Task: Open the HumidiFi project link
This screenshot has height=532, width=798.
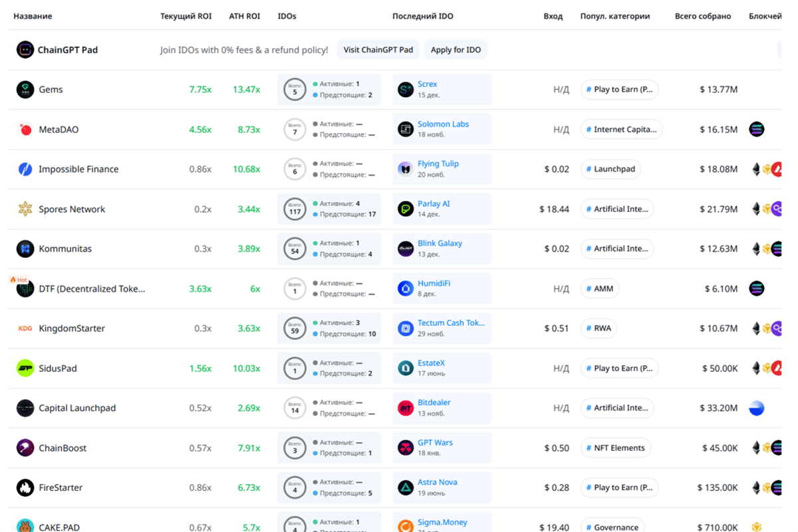Action: tap(436, 283)
